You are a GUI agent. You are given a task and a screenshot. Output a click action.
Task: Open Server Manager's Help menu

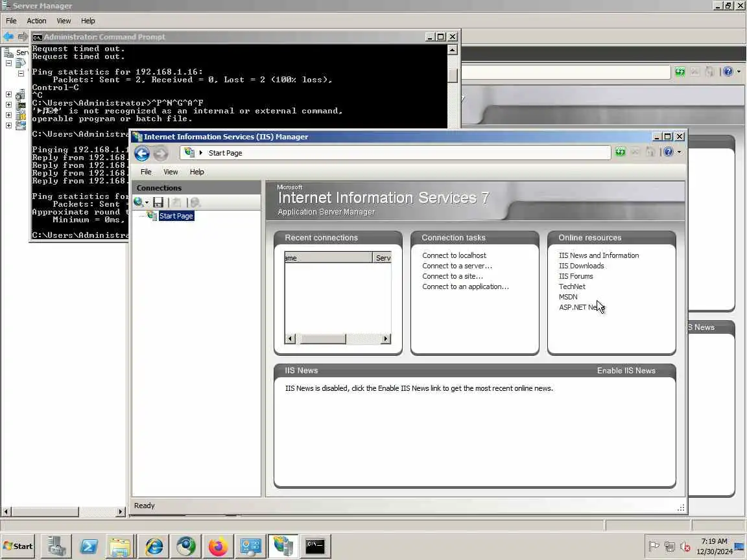88,21
